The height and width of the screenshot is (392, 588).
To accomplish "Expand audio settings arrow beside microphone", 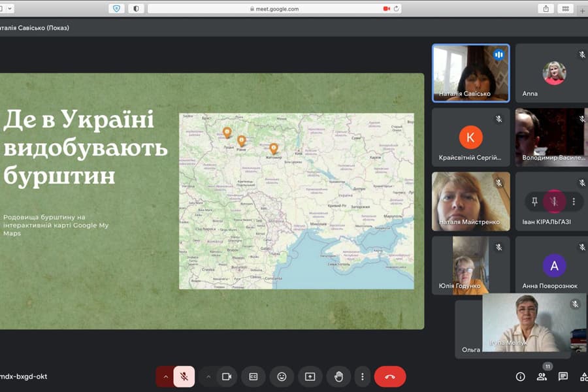I will click(165, 376).
